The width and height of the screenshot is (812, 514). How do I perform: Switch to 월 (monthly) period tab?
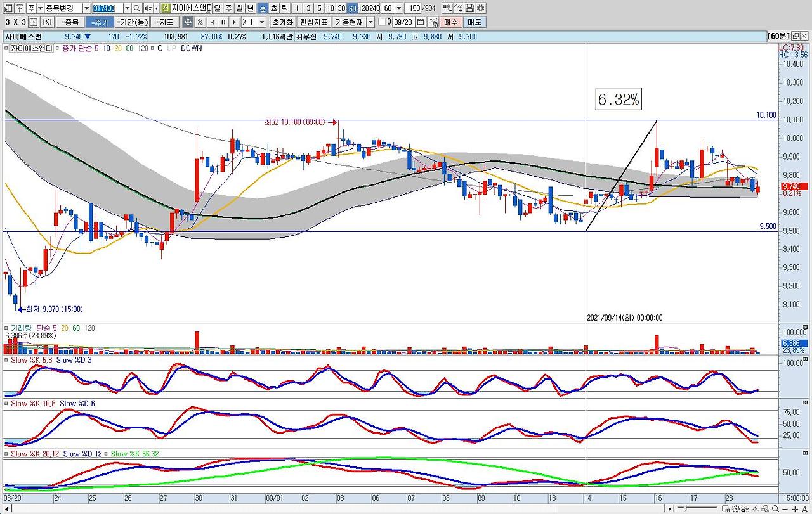(x=239, y=8)
